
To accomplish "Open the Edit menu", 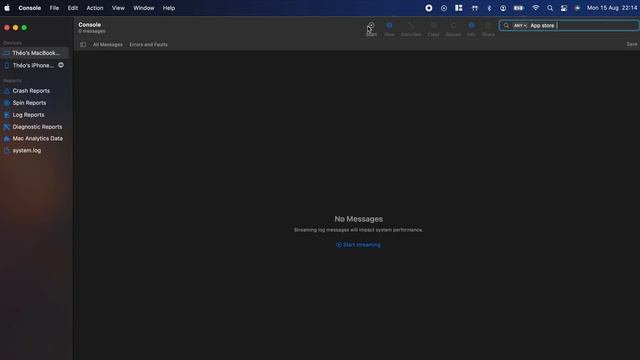I will pyautogui.click(x=73, y=8).
